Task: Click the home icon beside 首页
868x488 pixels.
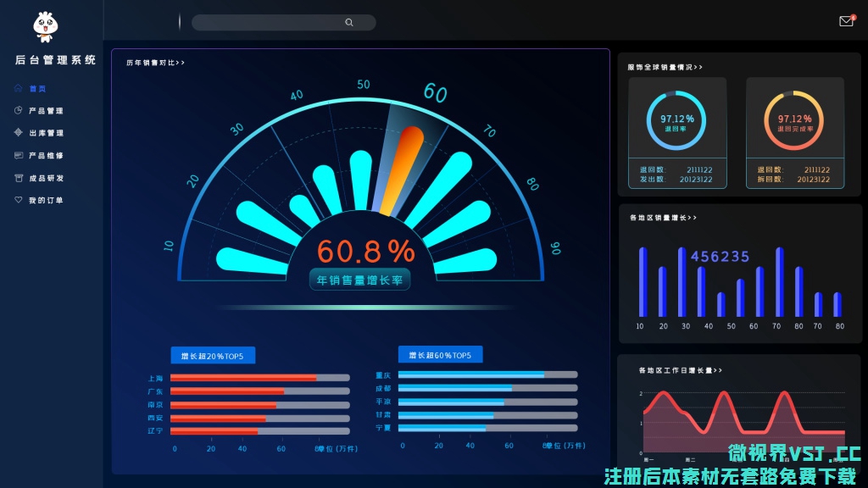Action: click(x=19, y=88)
